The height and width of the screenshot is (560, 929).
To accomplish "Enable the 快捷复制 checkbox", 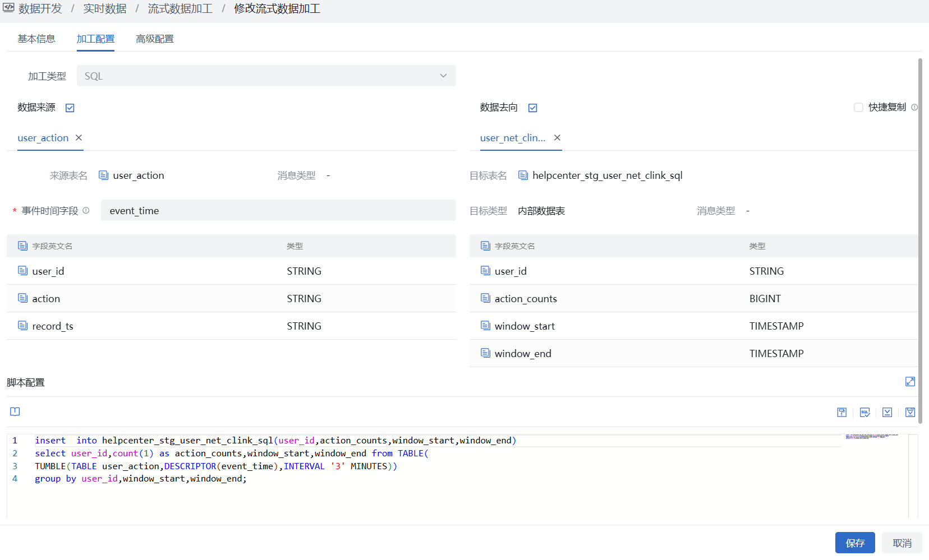I will [x=858, y=107].
